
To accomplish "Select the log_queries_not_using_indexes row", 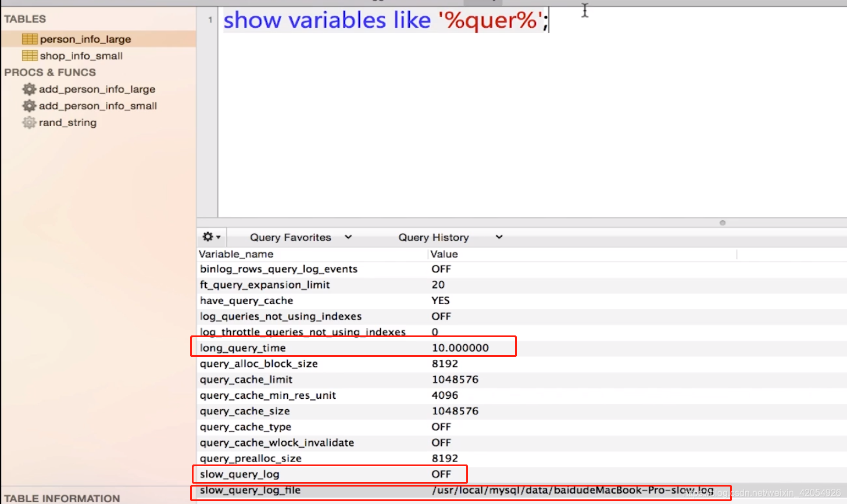I will [521, 316].
